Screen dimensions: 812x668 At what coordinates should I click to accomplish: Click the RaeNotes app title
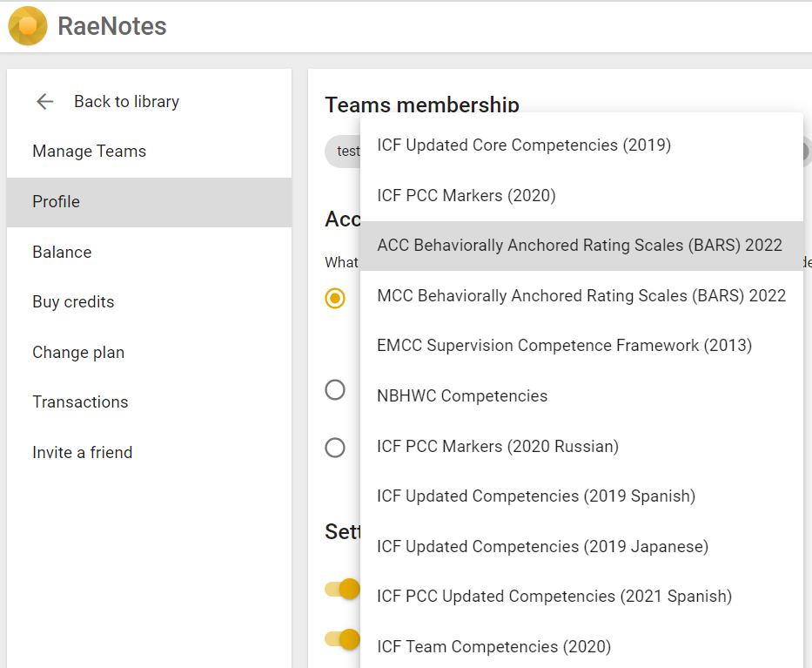pyautogui.click(x=112, y=26)
